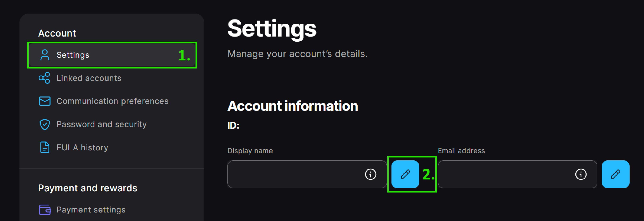Click the envelope icon for Communication preferences
The height and width of the screenshot is (221, 644).
[45, 101]
